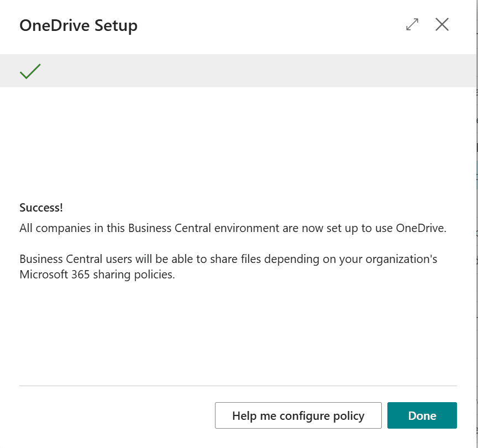478x448 pixels.
Task: Click the 'Microsoft 365 sharing policies' text
Action: pos(97,275)
